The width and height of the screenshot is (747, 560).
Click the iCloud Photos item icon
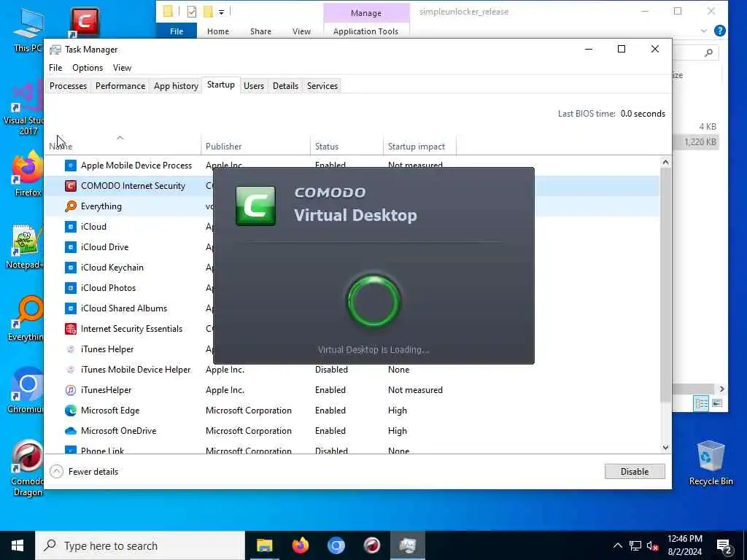tap(71, 288)
